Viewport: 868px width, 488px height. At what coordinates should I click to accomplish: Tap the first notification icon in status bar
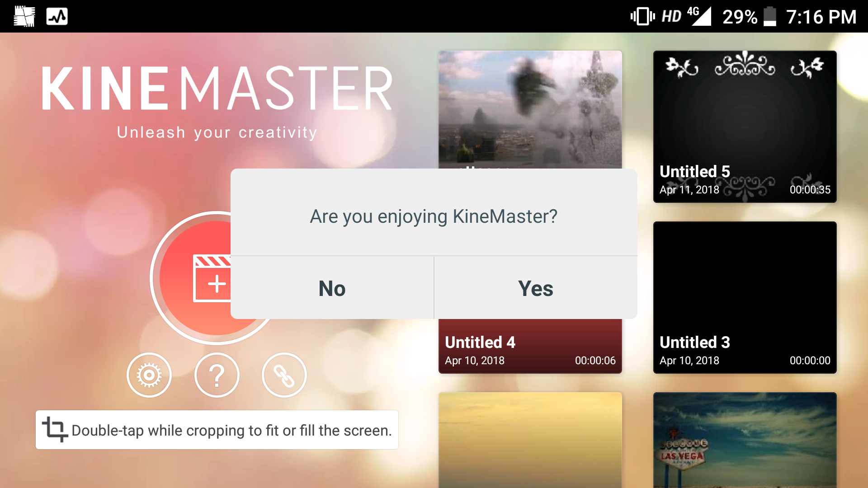click(24, 17)
